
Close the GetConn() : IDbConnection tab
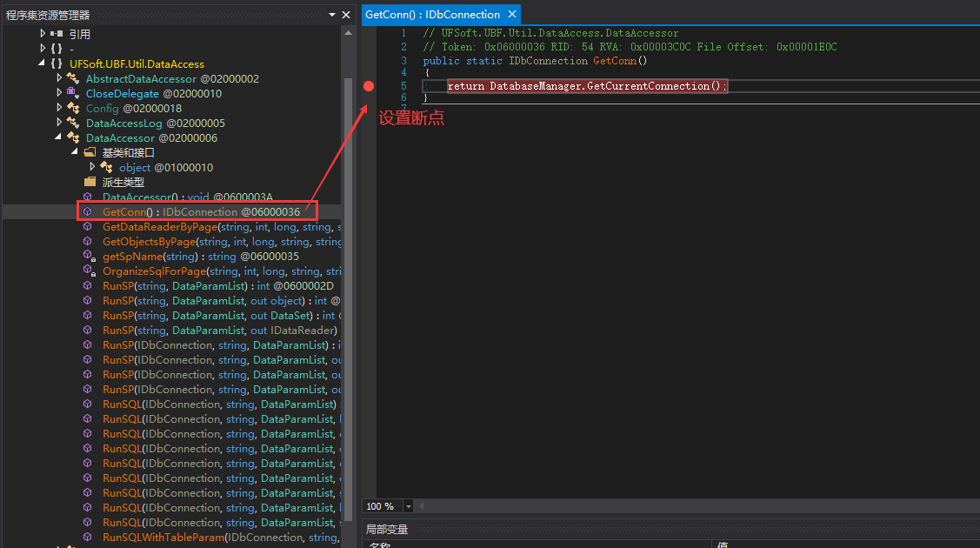[x=512, y=15]
